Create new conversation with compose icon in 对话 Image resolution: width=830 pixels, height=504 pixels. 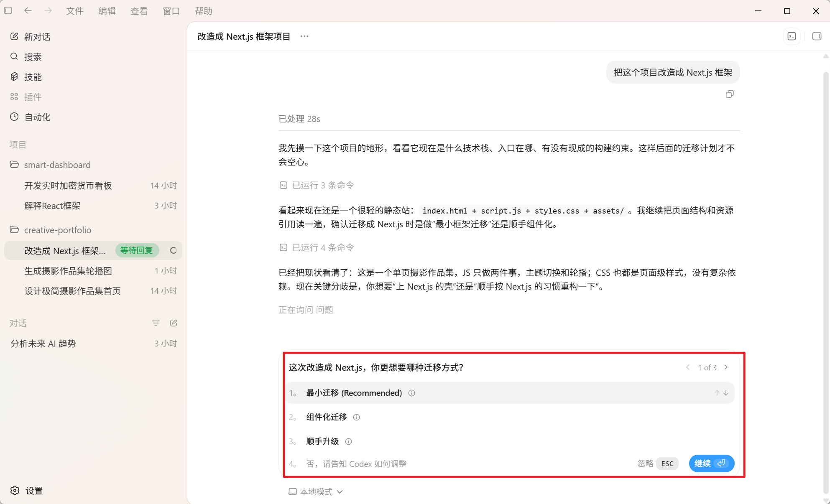[x=174, y=323]
